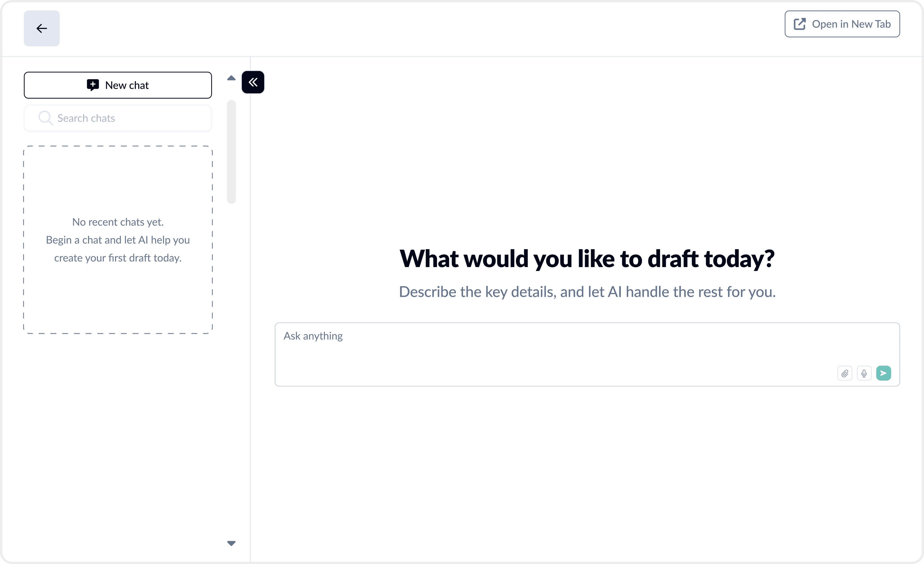Click the upward scroll triangle above the scrollbar
Image resolution: width=924 pixels, height=564 pixels.
[231, 78]
